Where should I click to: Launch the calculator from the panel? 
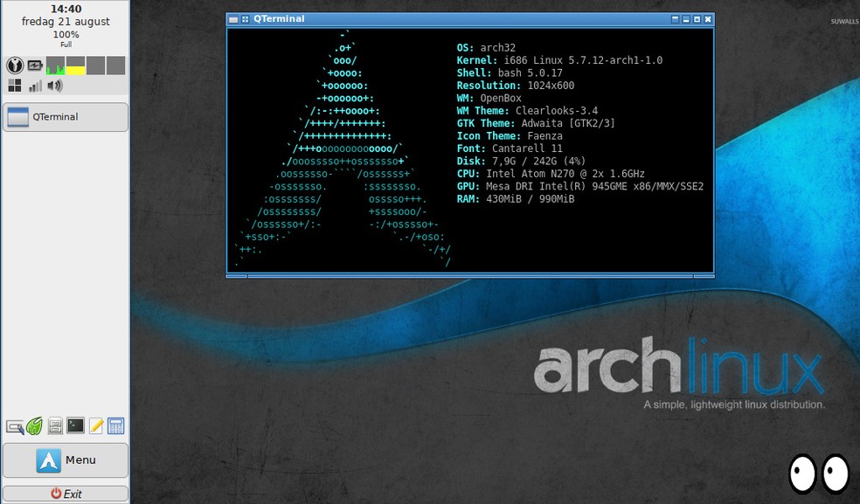pyautogui.click(x=116, y=426)
